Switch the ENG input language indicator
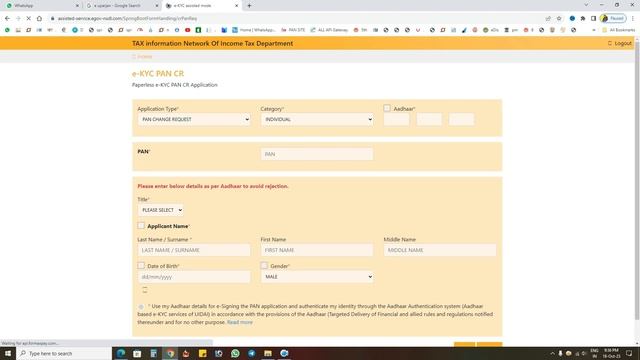The width and height of the screenshot is (640, 360). point(594,353)
